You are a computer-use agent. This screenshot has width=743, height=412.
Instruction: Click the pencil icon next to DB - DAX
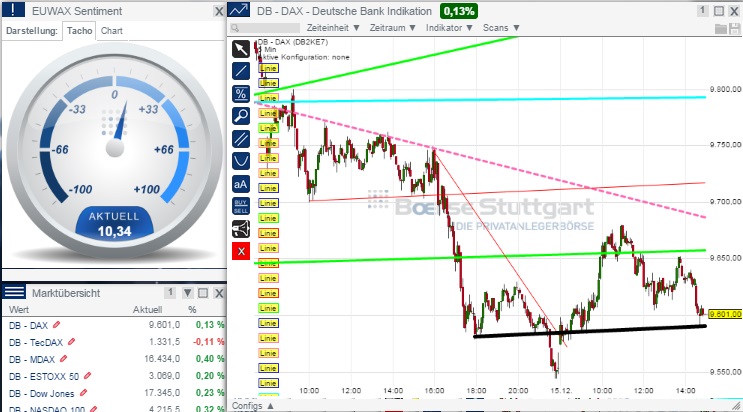tap(57, 325)
